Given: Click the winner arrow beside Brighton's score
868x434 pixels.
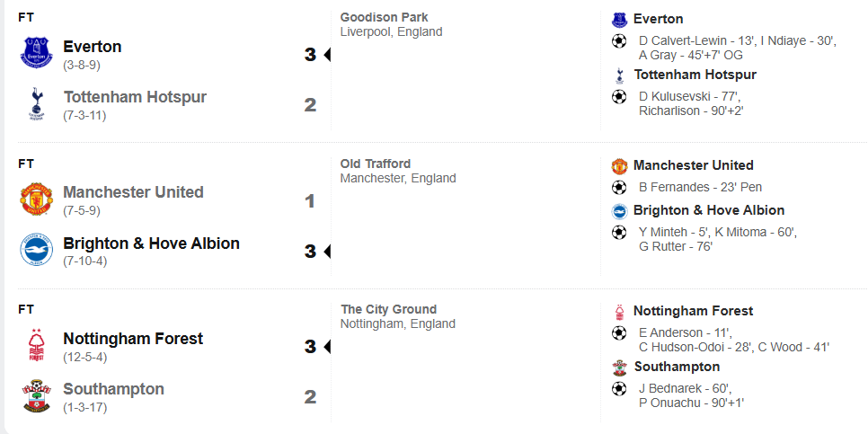Looking at the screenshot, I should (x=327, y=252).
